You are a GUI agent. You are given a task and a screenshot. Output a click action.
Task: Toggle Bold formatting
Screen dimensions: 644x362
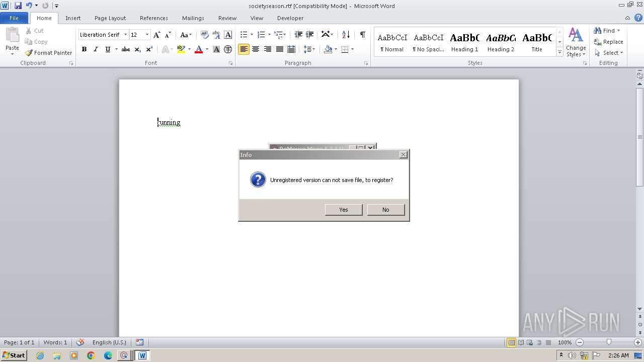(84, 49)
